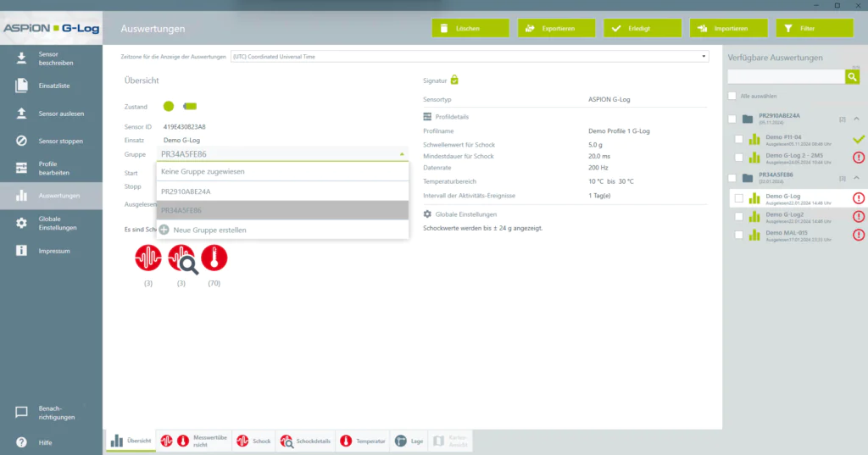The image size is (868, 455).
Task: Choose PR34A5FE86 in the dropdown list
Action: [x=283, y=210]
